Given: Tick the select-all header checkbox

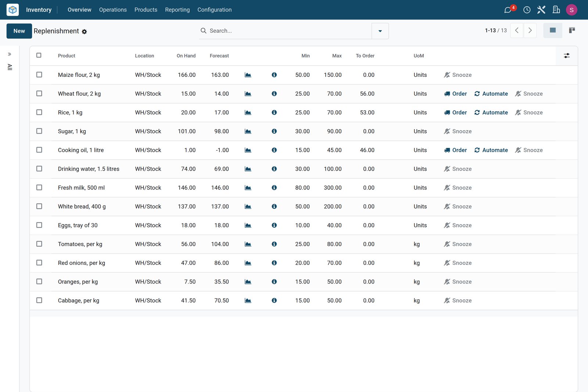Looking at the screenshot, I should coord(39,55).
